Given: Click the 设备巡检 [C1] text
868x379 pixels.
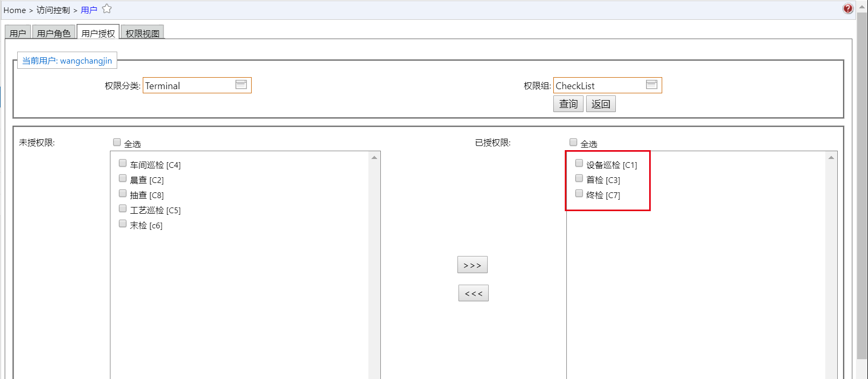Looking at the screenshot, I should pos(612,165).
